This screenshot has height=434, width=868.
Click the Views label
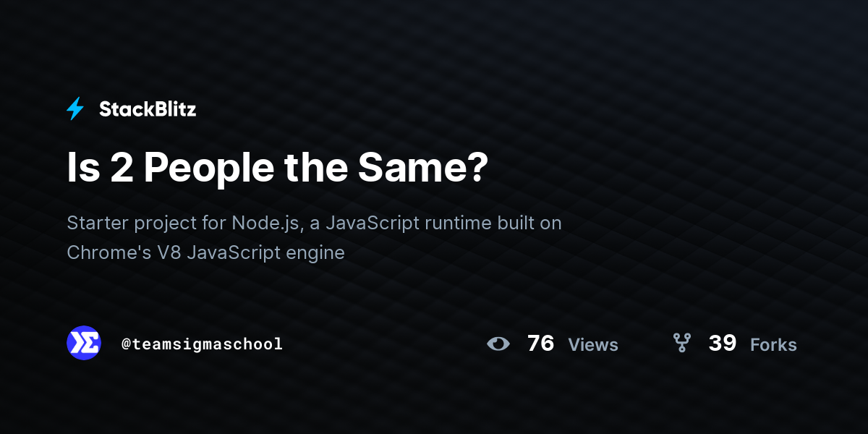click(x=593, y=345)
